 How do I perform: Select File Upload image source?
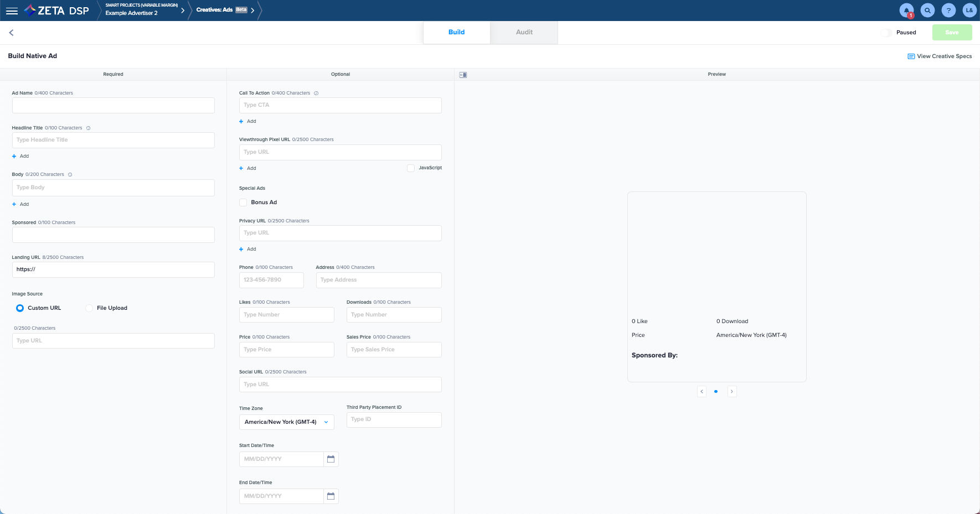[x=89, y=308]
